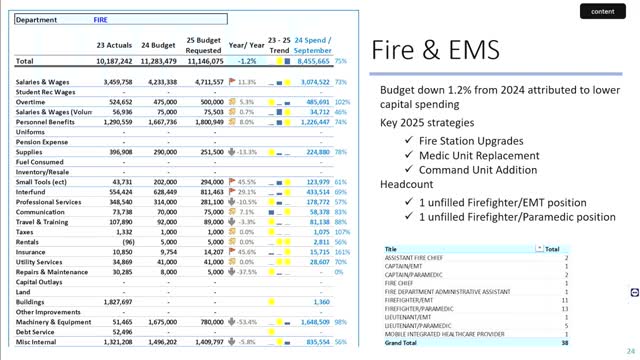This screenshot has width=640, height=360.
Task: Click the arrow icon in Rentals row
Action: tap(232, 242)
